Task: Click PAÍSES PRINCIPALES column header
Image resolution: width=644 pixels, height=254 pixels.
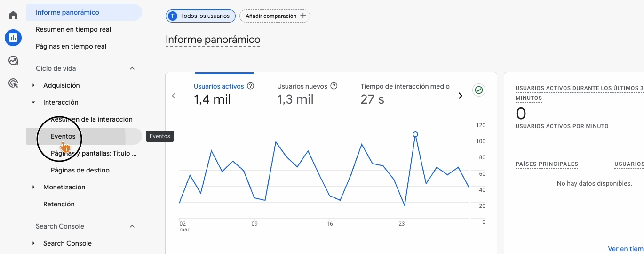Action: point(547,164)
